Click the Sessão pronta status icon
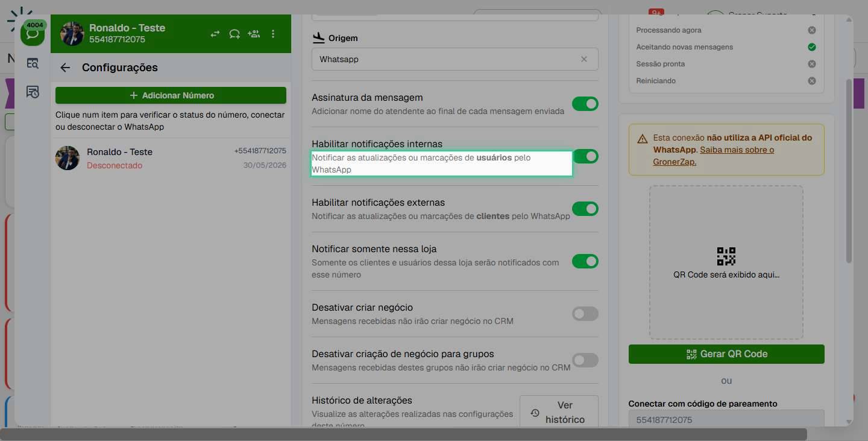The width and height of the screenshot is (868, 441). click(812, 64)
